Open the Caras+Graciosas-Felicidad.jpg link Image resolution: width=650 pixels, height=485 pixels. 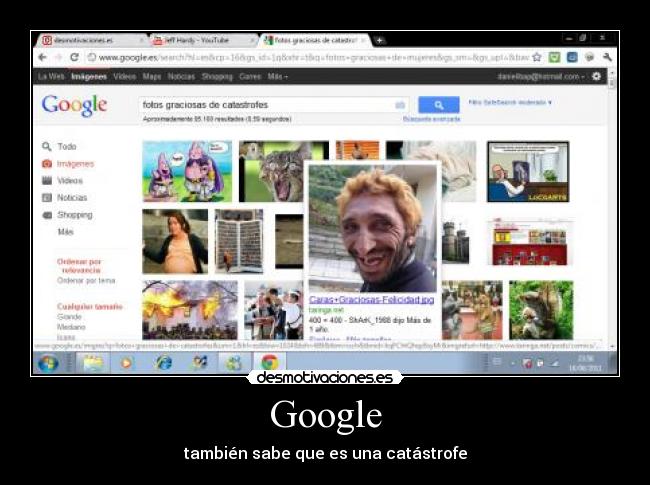(371, 299)
